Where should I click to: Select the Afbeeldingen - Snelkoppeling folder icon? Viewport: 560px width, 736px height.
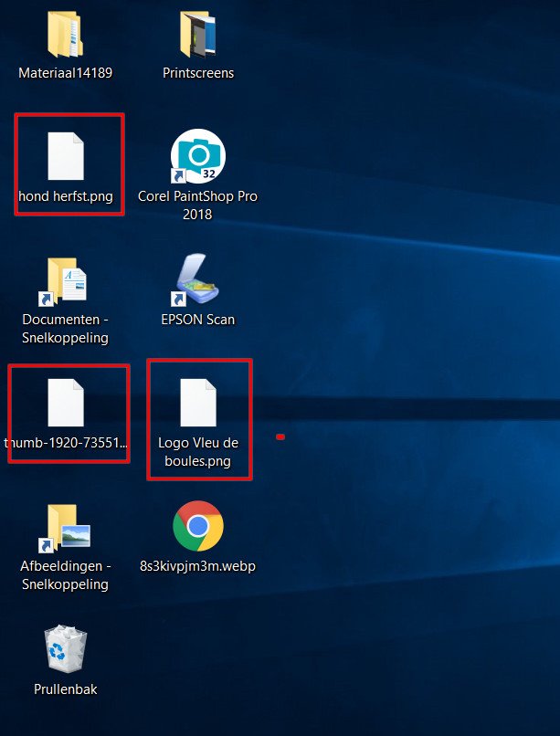(x=65, y=528)
